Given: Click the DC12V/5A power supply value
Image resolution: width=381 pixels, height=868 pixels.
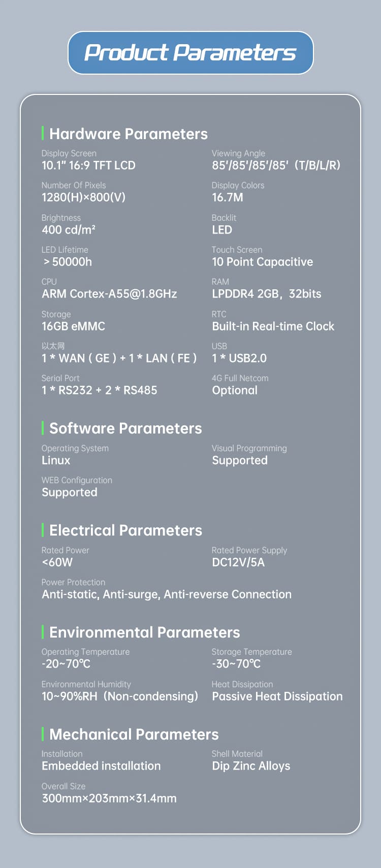Looking at the screenshot, I should 238,562.
